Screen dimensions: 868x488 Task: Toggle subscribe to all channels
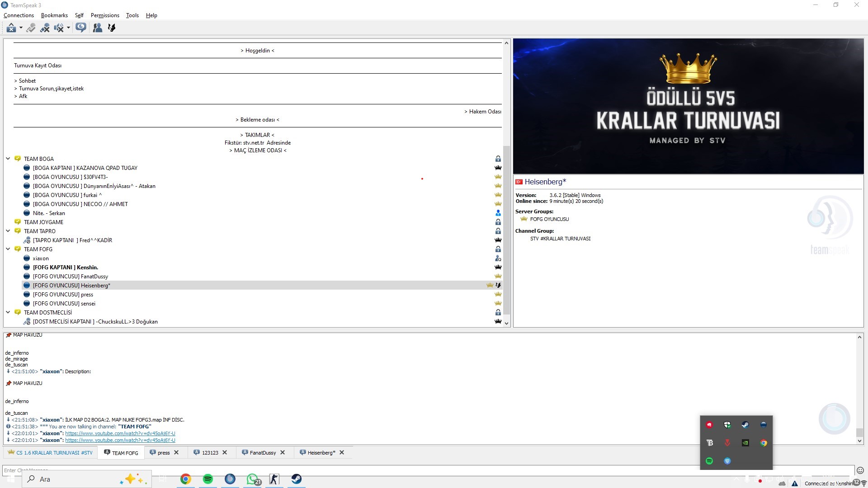point(81,28)
